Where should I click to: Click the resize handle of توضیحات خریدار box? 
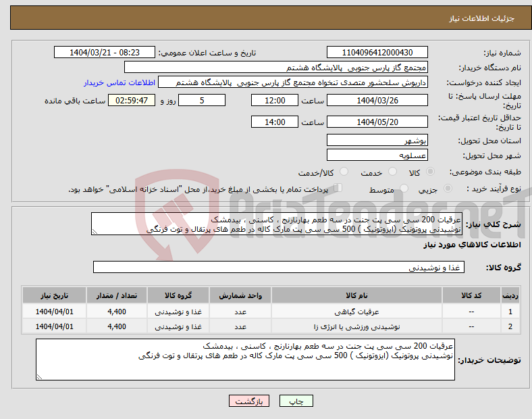39,377
